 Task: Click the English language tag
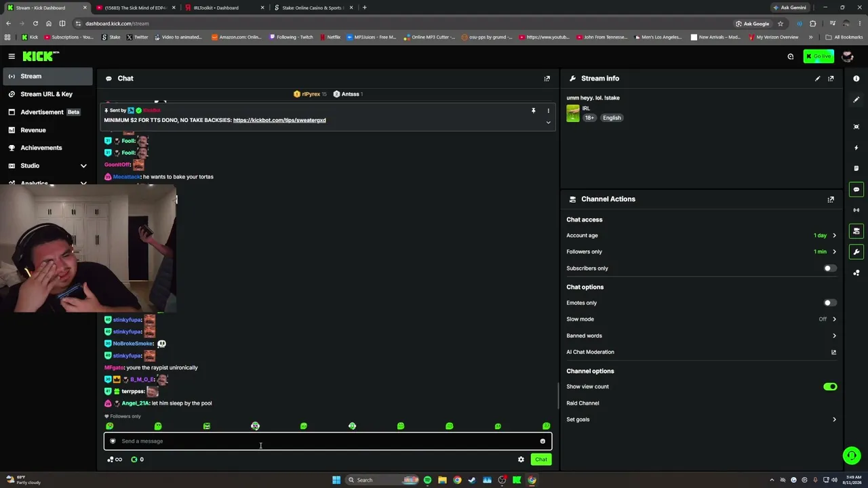[612, 118]
